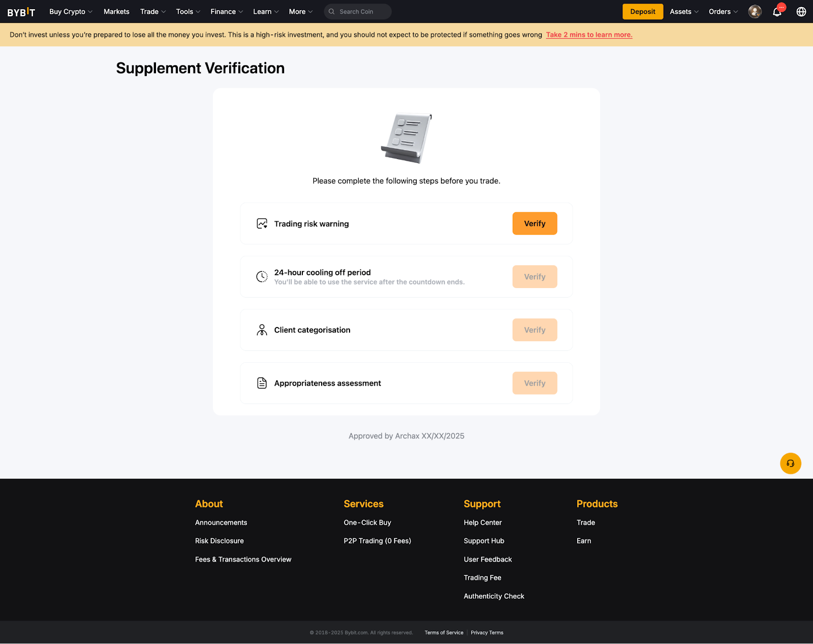813x644 pixels.
Task: Open the Assets dropdown
Action: click(x=683, y=12)
